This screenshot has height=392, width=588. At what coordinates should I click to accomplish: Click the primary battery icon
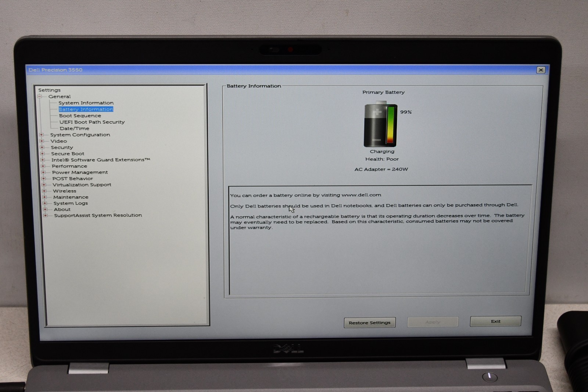[380, 124]
